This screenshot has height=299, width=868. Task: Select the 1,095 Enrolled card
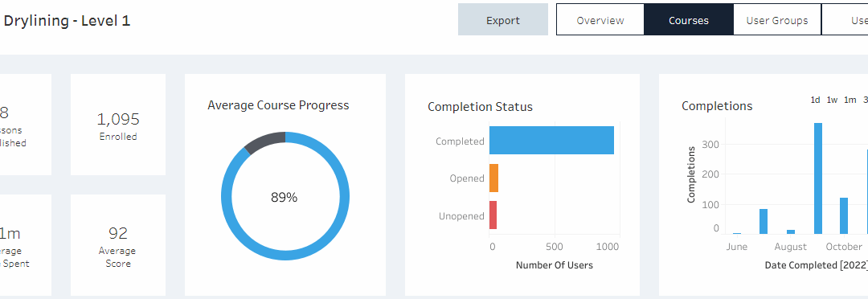118,125
